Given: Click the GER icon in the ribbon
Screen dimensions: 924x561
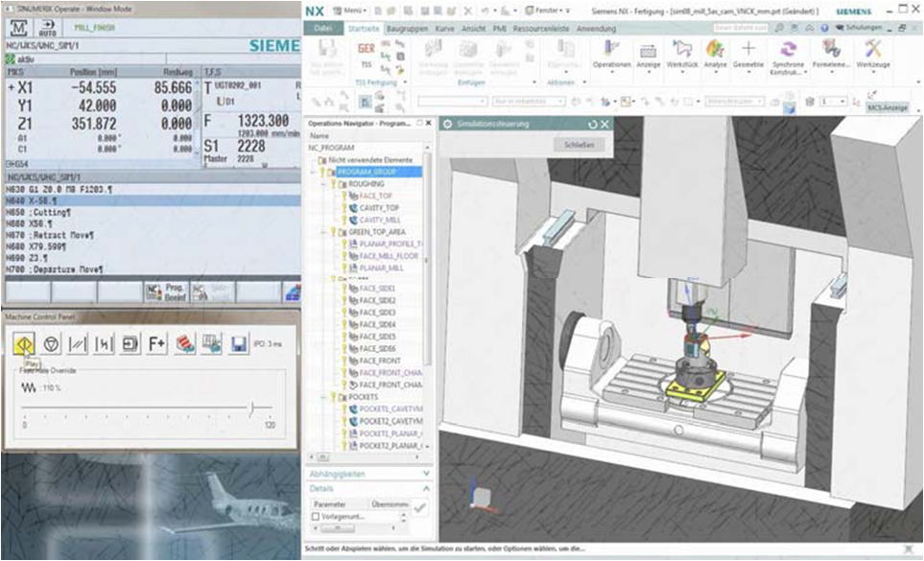Looking at the screenshot, I should [366, 49].
